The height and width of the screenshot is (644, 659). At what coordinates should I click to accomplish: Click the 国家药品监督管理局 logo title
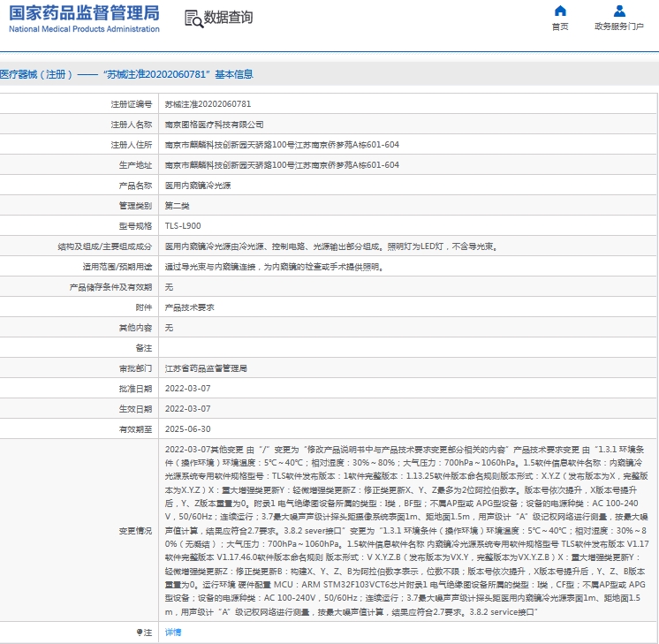coord(84,13)
